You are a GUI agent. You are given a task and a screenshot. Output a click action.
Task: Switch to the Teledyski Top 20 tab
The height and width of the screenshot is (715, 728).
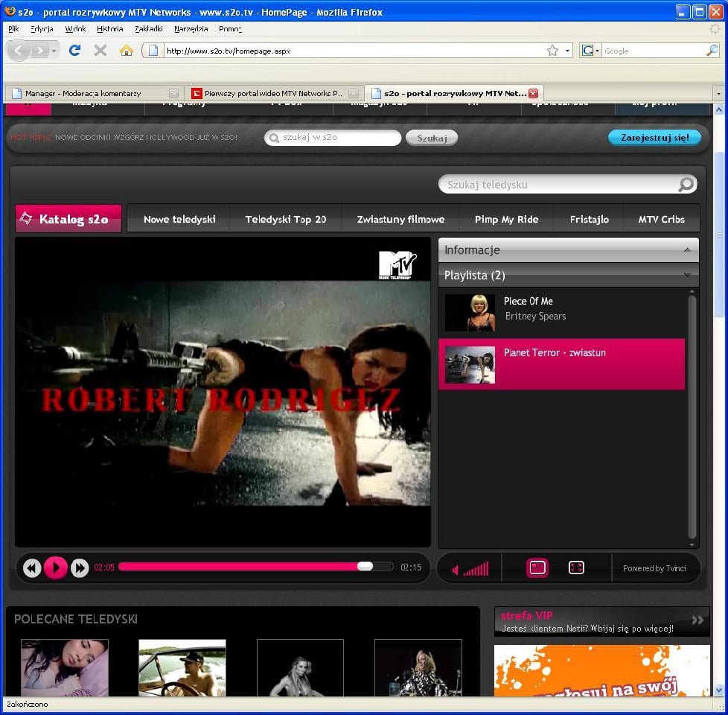(285, 219)
